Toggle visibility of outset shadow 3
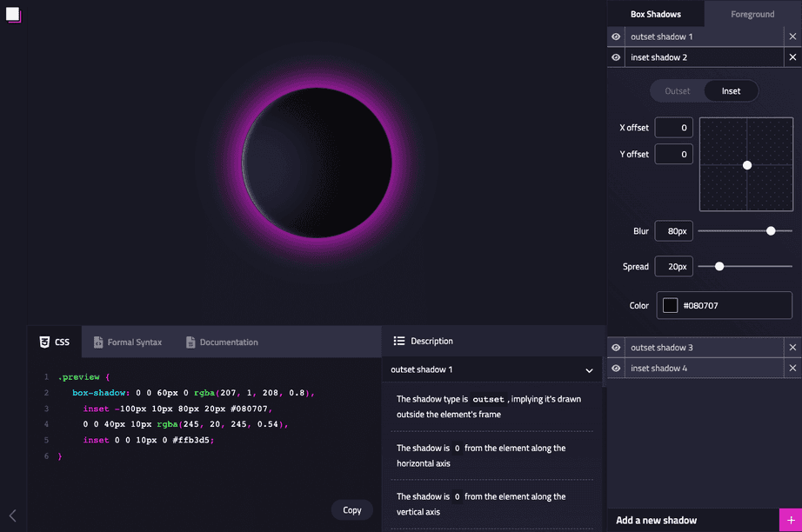 pyautogui.click(x=616, y=348)
